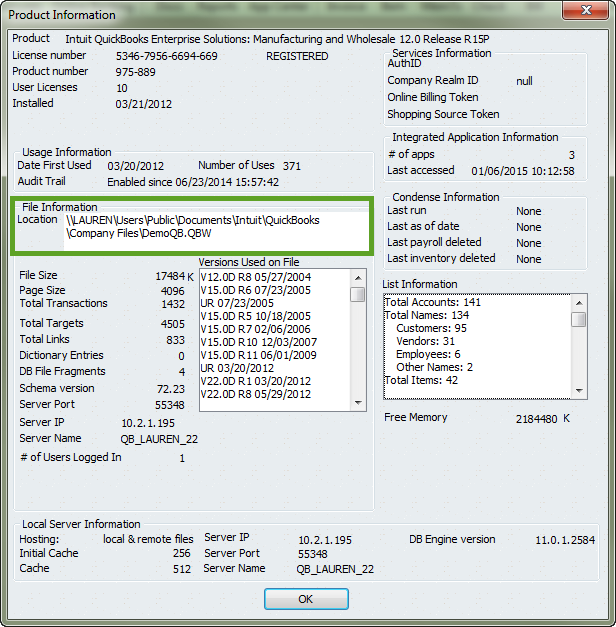Click product number 975-889
Screen dimensions: 616x627
(136, 72)
